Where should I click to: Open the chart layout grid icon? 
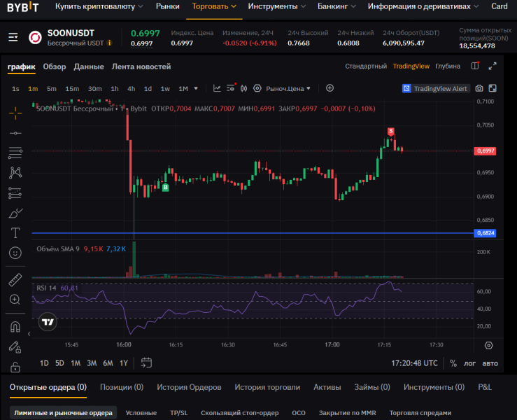tap(493, 88)
